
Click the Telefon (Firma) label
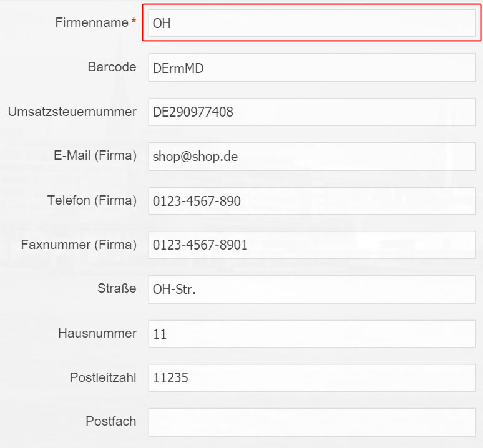click(92, 200)
